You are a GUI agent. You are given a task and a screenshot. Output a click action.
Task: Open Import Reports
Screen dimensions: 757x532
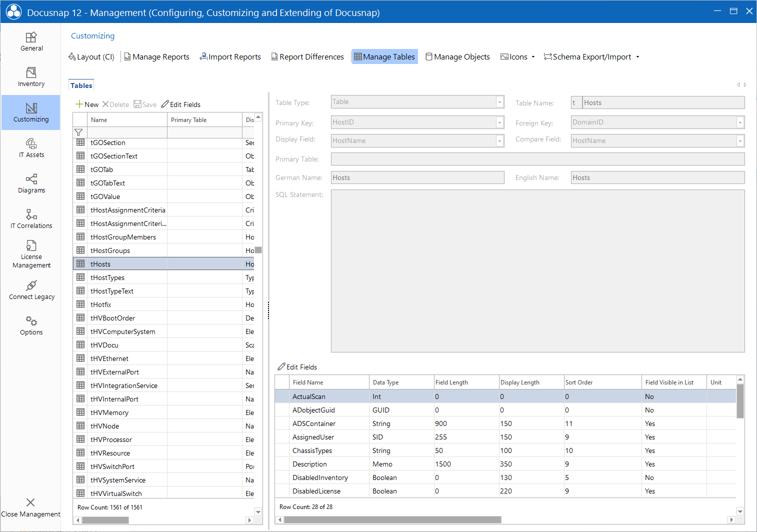230,57
